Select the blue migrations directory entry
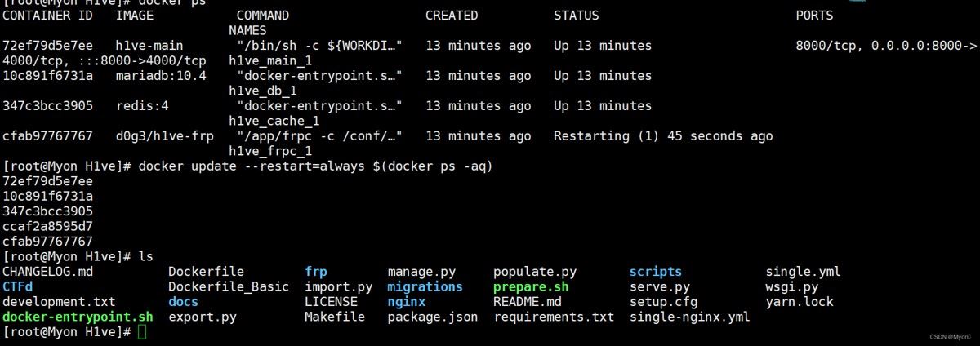The image size is (980, 346). pos(425,286)
